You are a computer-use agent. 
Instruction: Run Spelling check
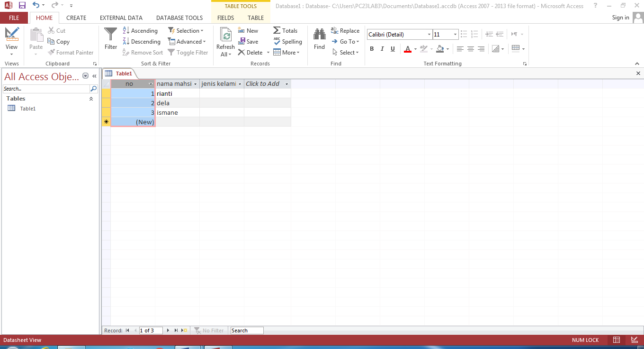point(288,42)
